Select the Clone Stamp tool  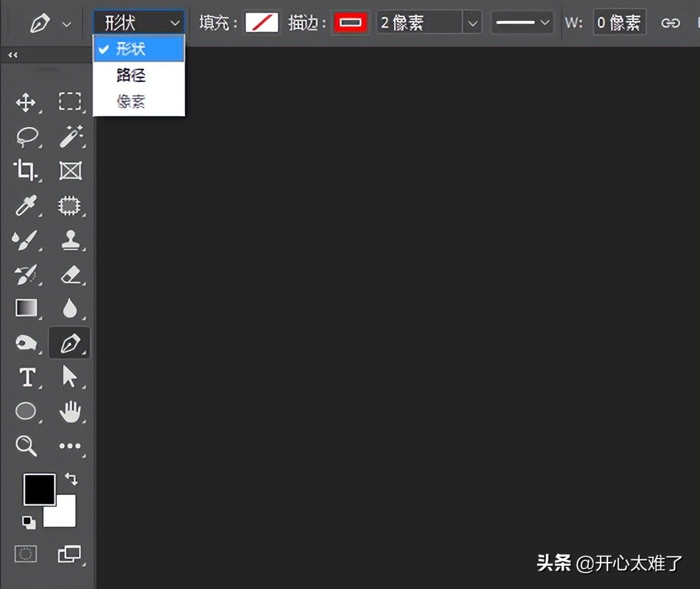(x=70, y=240)
